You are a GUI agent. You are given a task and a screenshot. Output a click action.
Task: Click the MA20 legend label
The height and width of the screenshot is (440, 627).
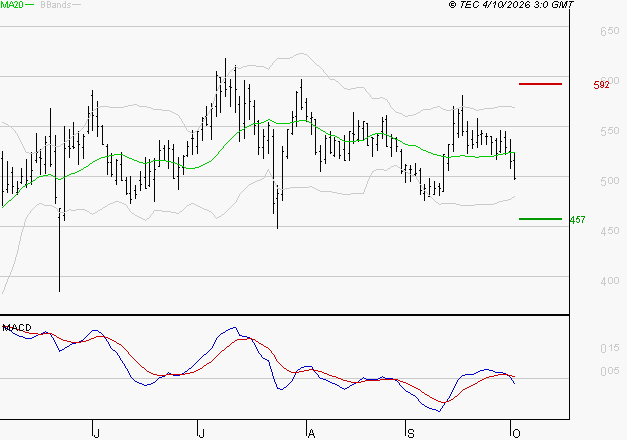[12, 4]
